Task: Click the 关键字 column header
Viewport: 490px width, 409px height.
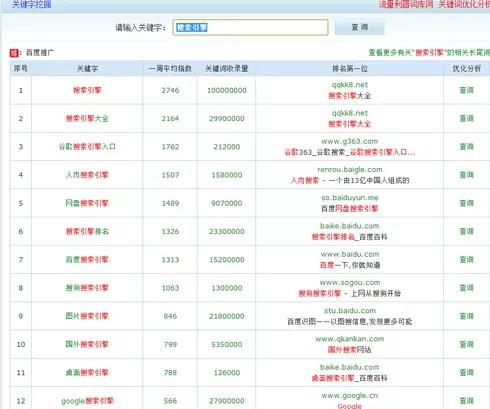Action: point(87,69)
